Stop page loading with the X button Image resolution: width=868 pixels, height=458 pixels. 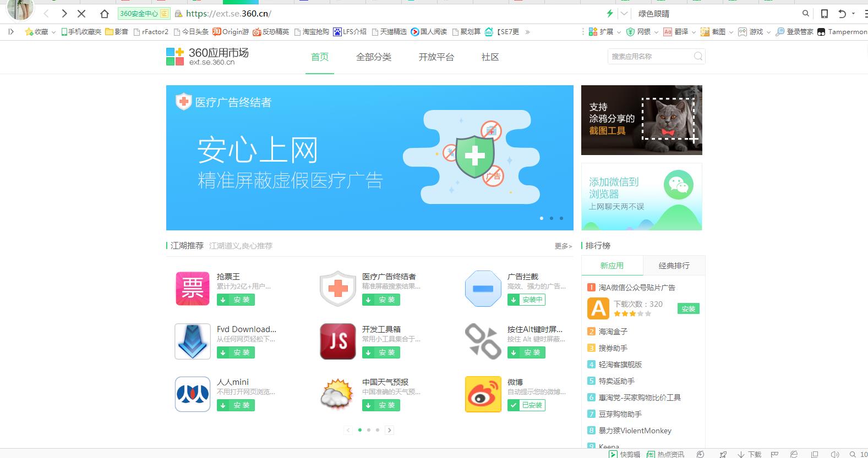pyautogui.click(x=81, y=14)
